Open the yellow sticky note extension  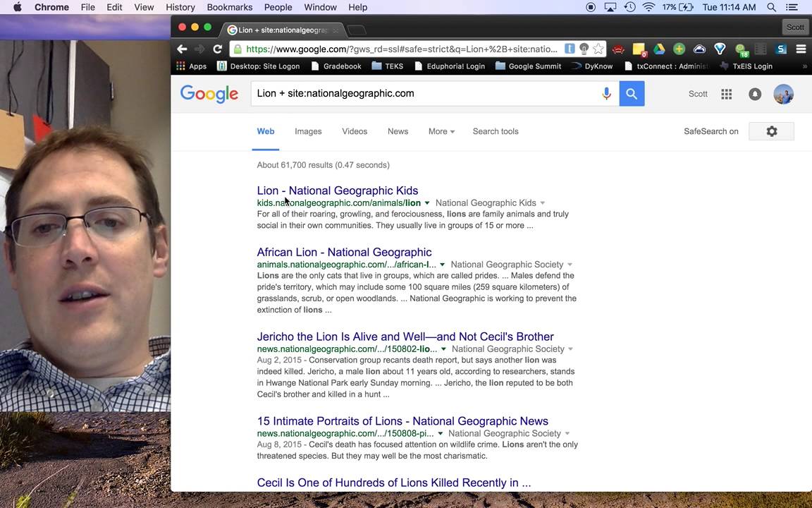pos(639,49)
